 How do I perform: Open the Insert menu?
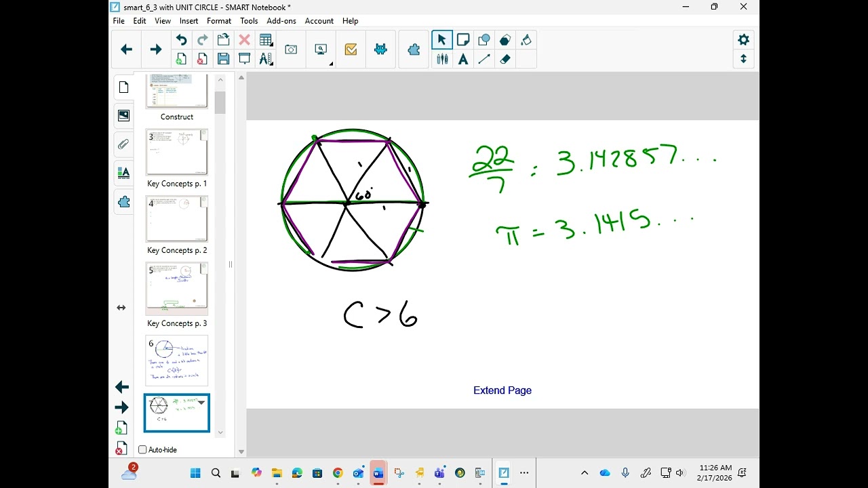pyautogui.click(x=189, y=21)
